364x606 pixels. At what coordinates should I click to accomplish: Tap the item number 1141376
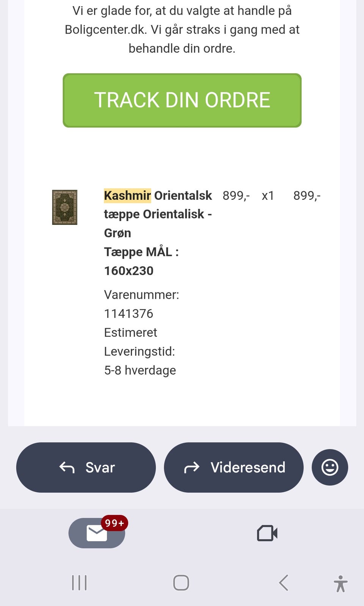pos(128,313)
